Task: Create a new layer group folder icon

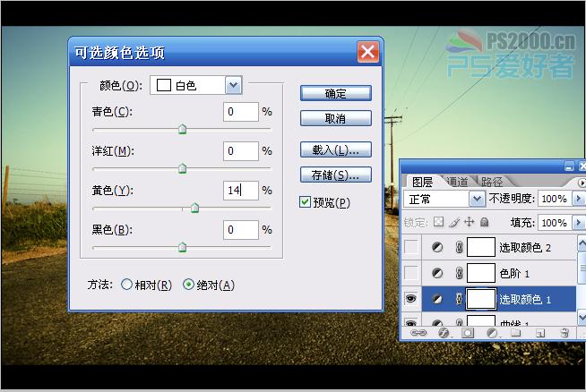Action: pyautogui.click(x=516, y=333)
